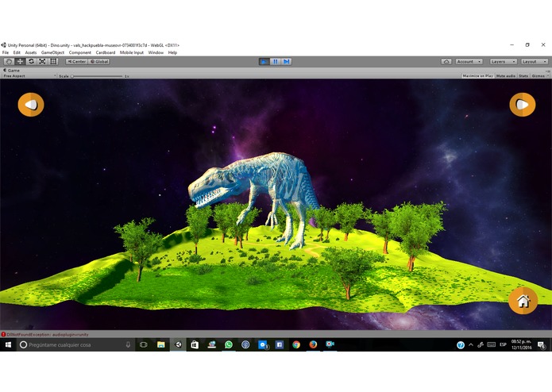Open the Window menu

pos(156,52)
